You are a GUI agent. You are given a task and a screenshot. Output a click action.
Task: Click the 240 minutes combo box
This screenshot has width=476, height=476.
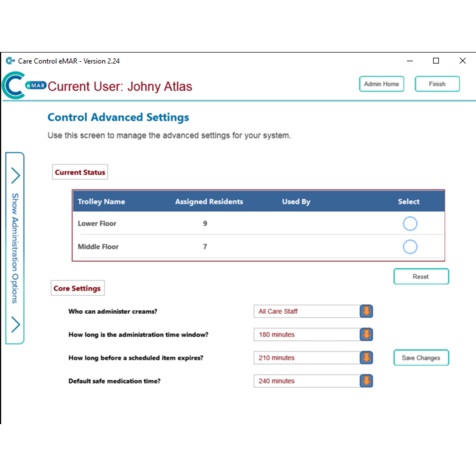coord(313,381)
